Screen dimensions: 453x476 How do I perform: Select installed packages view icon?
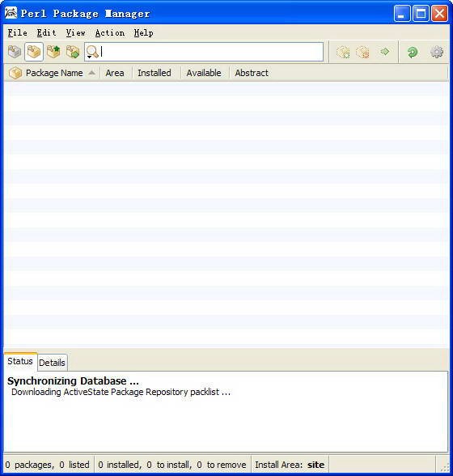point(34,52)
